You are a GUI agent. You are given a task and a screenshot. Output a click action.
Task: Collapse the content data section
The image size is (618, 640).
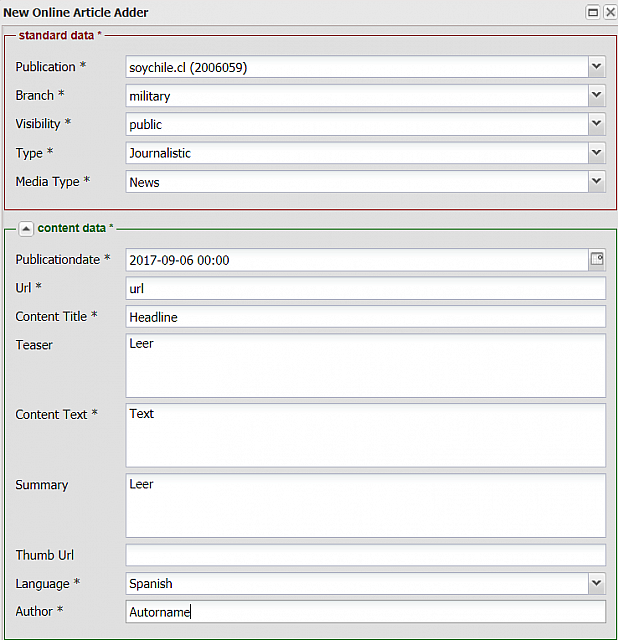tap(26, 229)
